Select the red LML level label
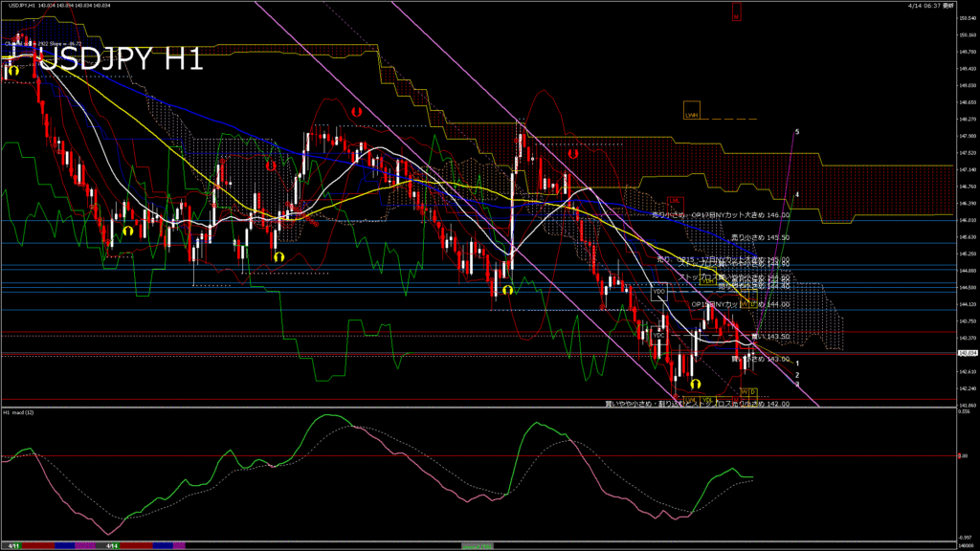980x551 pixels. pyautogui.click(x=674, y=200)
